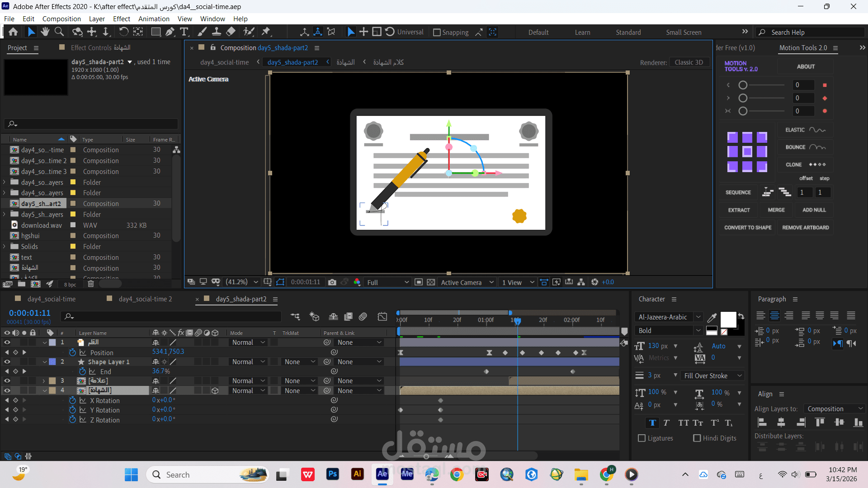Screen dimensions: 868x488
Task: Enable the Ligatures checkbox
Action: click(642, 438)
